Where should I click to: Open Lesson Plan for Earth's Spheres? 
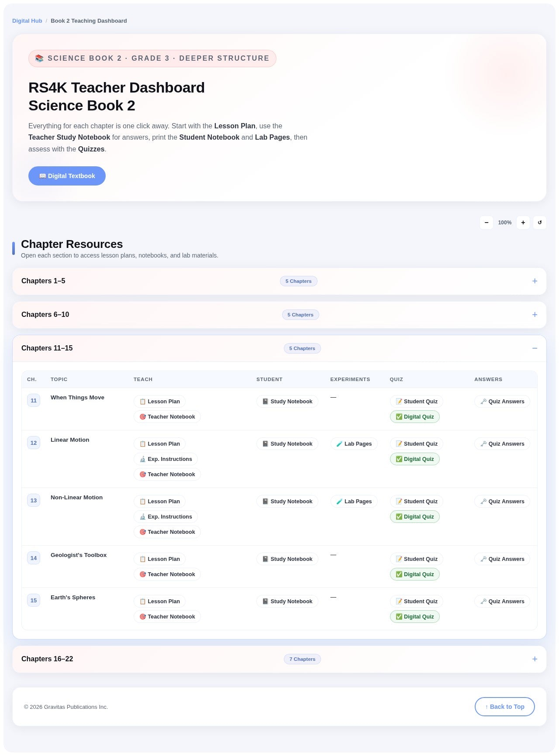point(159,601)
